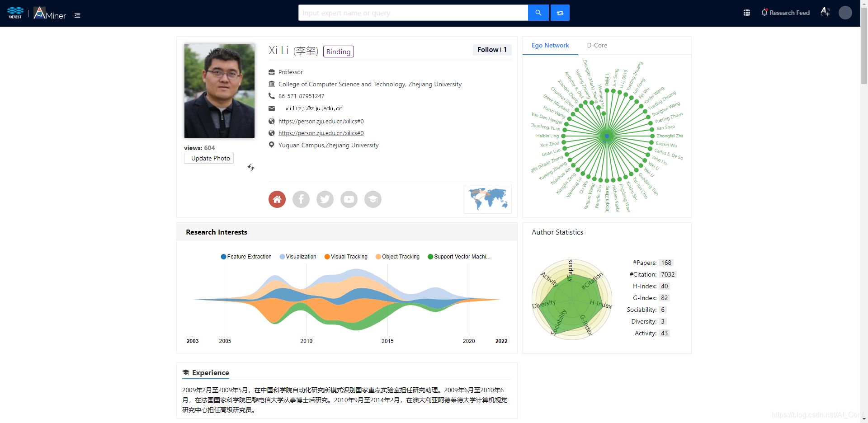Click the #Papers value 168
This screenshot has height=423, width=868.
(x=666, y=263)
